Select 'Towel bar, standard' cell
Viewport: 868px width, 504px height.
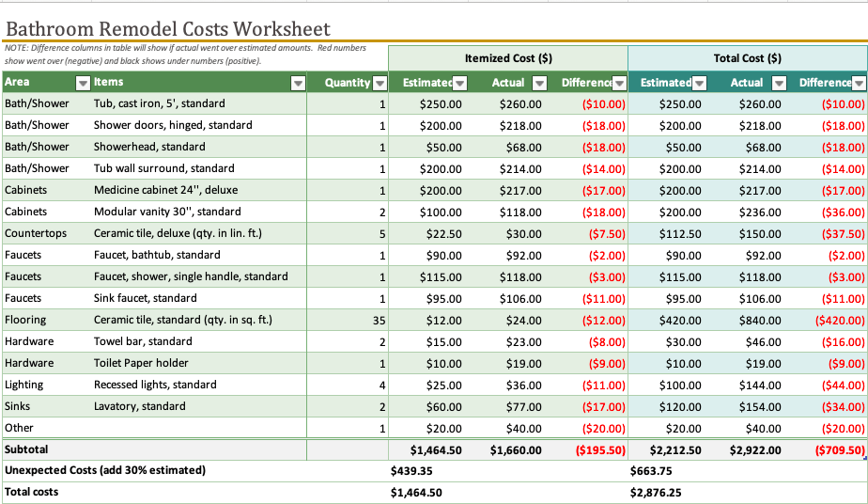198,341
